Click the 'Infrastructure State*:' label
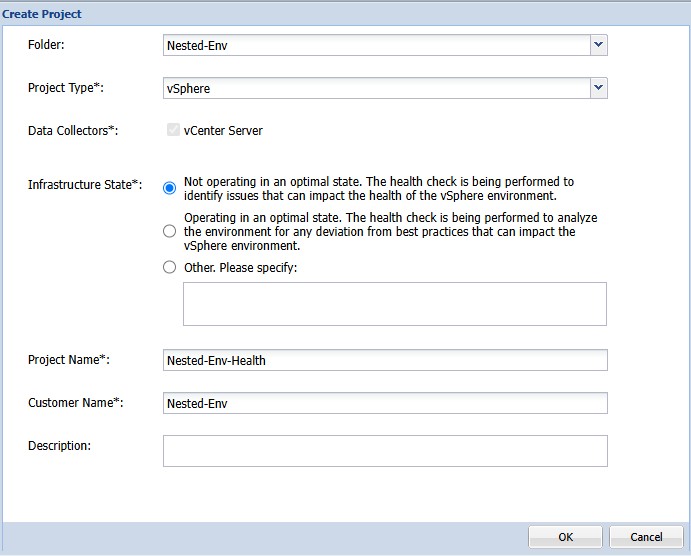The width and height of the screenshot is (691, 556). (85, 184)
